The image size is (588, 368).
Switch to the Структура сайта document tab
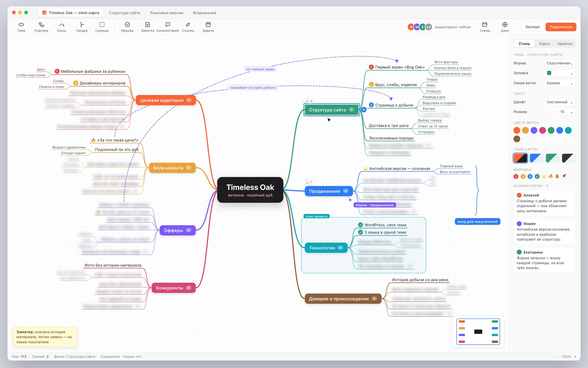[124, 13]
